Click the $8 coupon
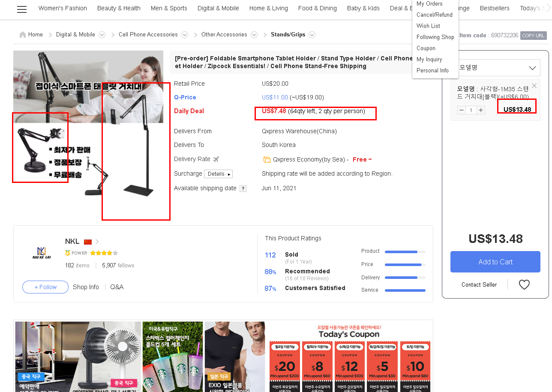 pos(318,366)
